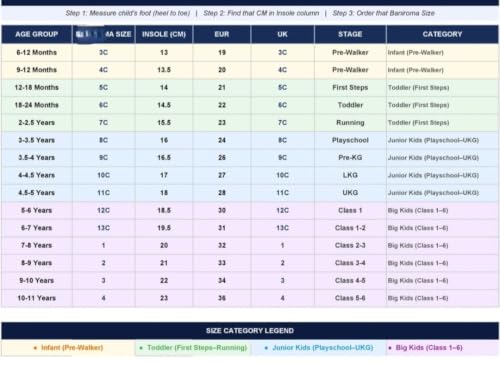Select the Playschool stage cell
Image resolution: width=500 pixels, height=365 pixels.
(350, 140)
